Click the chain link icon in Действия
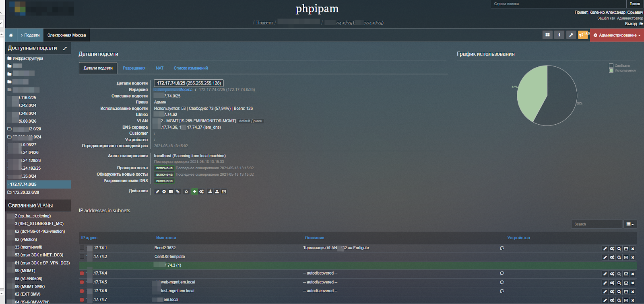Viewport: 644px width, 304px height. pyautogui.click(x=178, y=191)
